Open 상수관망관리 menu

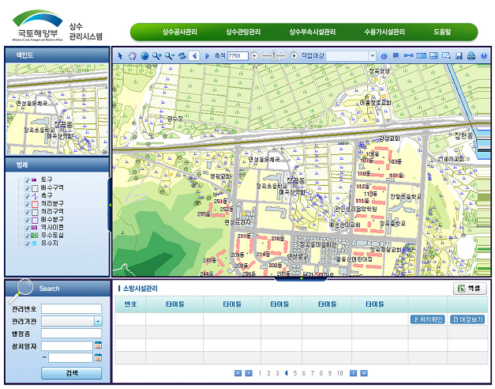click(x=243, y=32)
